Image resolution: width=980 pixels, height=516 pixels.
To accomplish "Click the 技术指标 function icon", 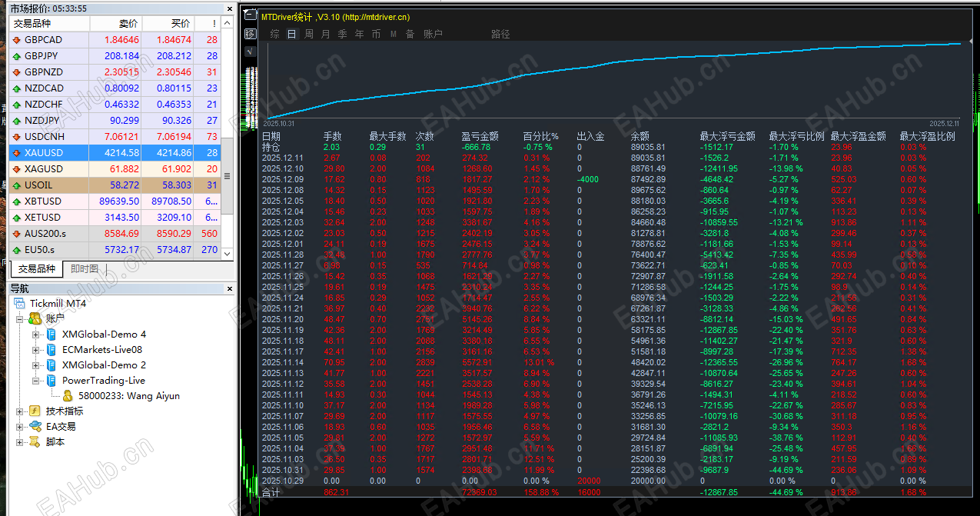I will tap(35, 411).
